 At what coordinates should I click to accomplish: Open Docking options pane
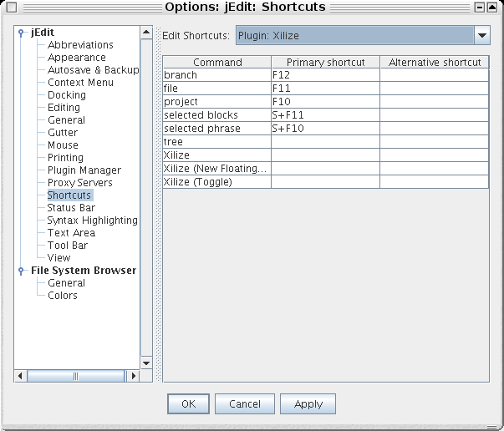pos(67,94)
